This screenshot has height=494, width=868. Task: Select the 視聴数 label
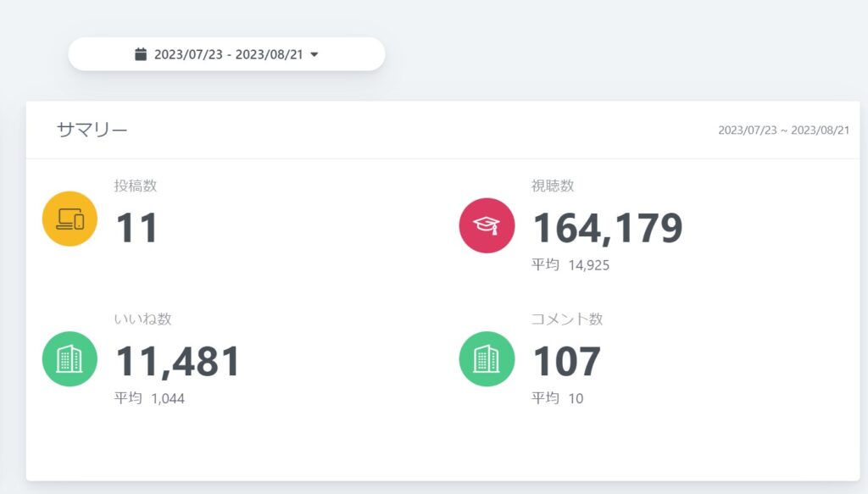553,186
